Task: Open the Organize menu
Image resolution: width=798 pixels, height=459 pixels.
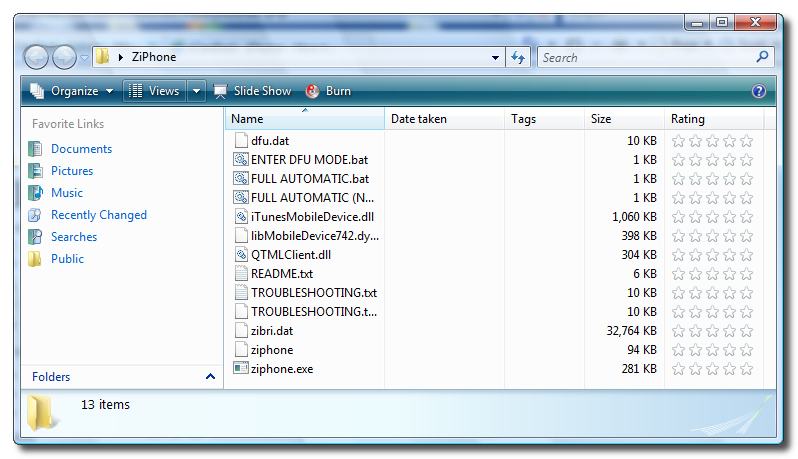Action: click(72, 91)
